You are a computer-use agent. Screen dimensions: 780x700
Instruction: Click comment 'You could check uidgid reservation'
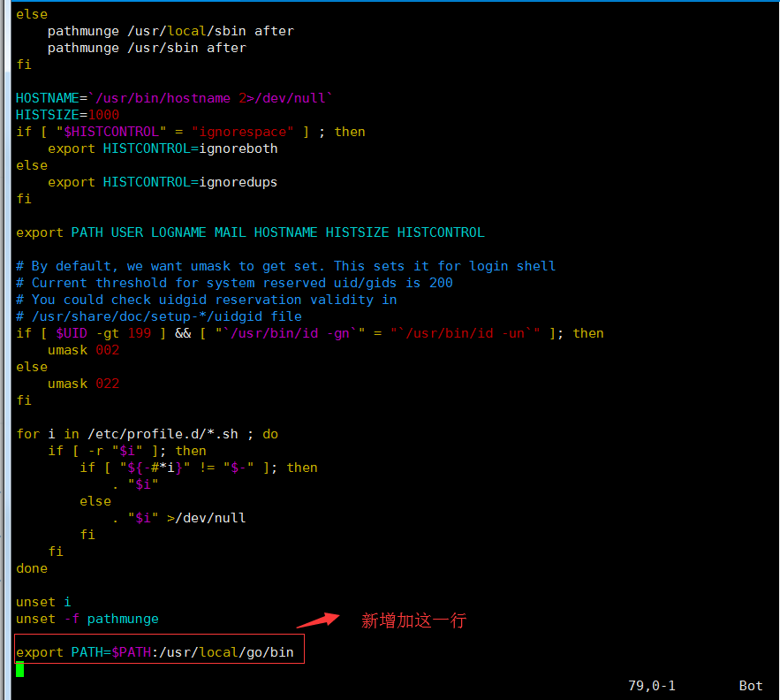tap(207, 300)
